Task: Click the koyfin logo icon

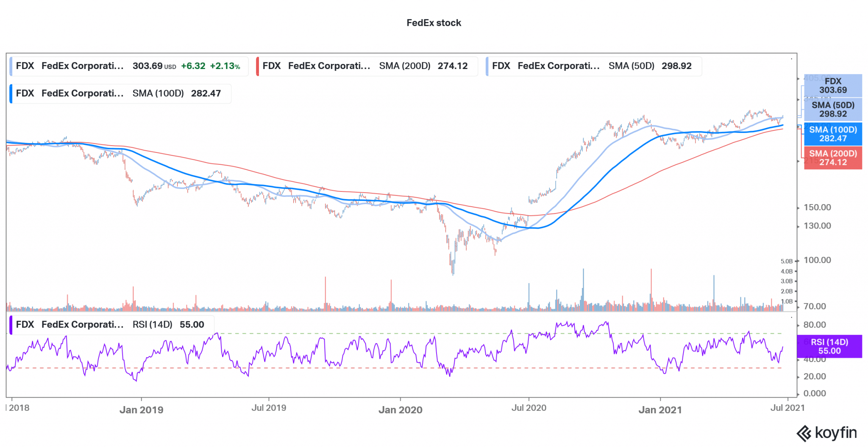Action: click(x=804, y=434)
